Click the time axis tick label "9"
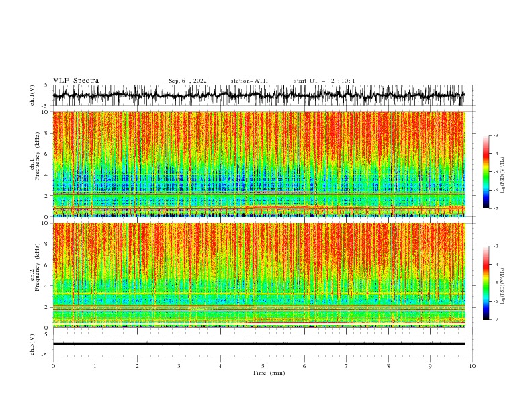Viewport: 532px width, 411px height. pyautogui.click(x=430, y=366)
